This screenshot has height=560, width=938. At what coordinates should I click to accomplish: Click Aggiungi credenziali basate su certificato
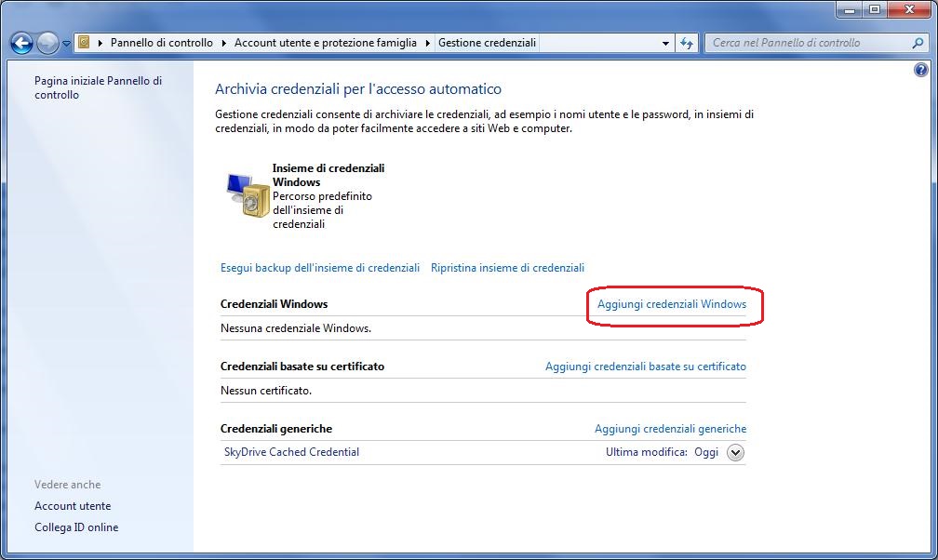click(x=646, y=367)
